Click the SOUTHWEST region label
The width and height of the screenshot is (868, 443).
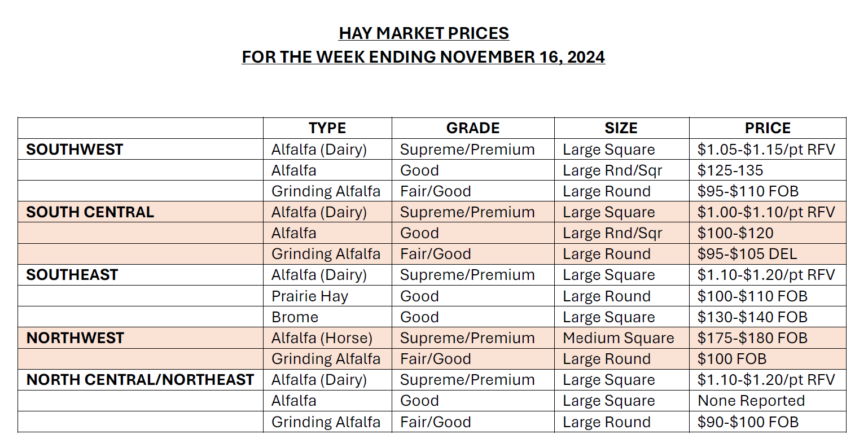pyautogui.click(x=74, y=150)
